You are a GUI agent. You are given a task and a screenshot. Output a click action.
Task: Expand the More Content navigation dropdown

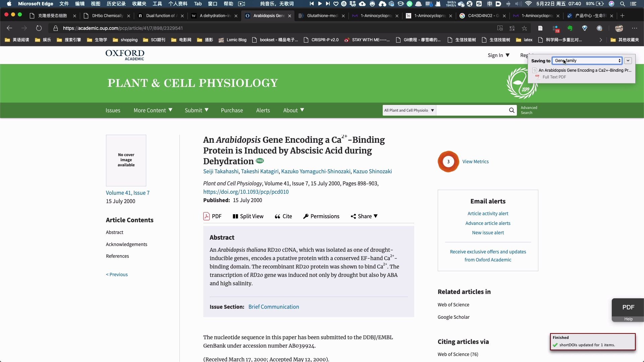(153, 110)
